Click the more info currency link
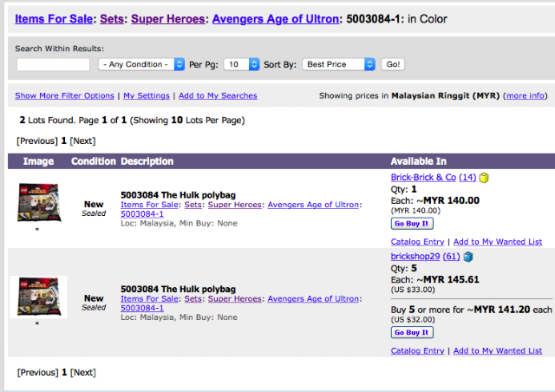Viewport: 555px width, 392px height. tap(526, 95)
